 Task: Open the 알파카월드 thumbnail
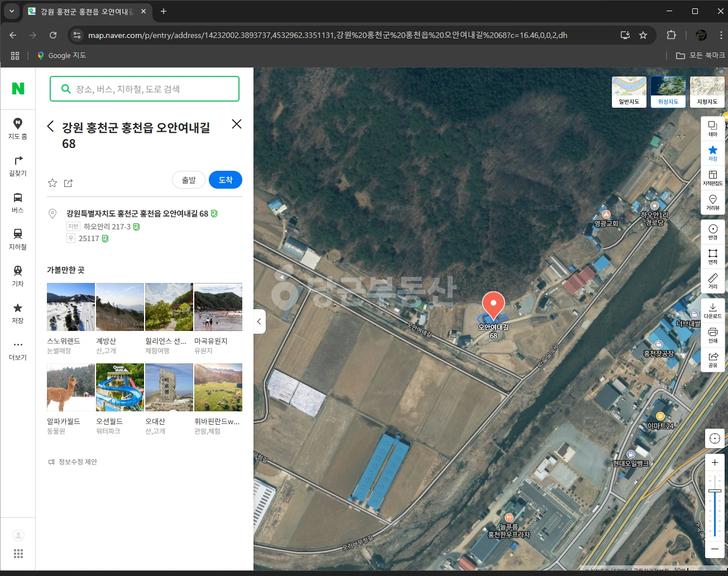point(71,387)
